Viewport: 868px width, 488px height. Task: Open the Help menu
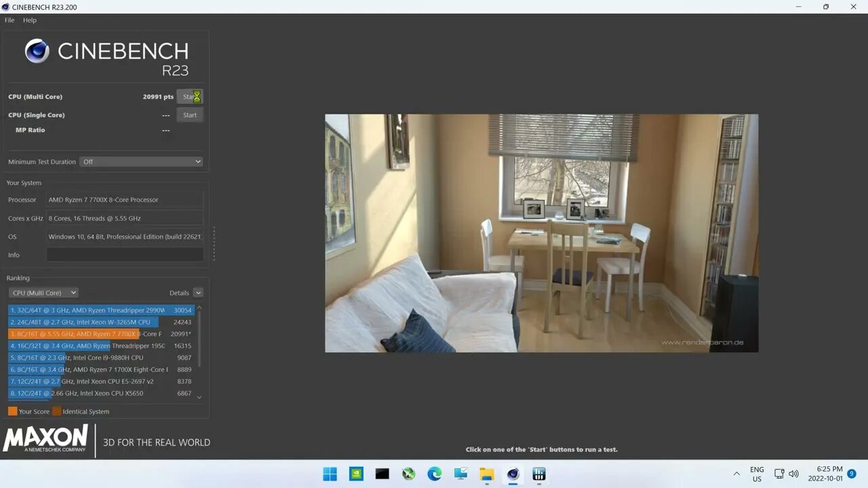pyautogui.click(x=30, y=20)
